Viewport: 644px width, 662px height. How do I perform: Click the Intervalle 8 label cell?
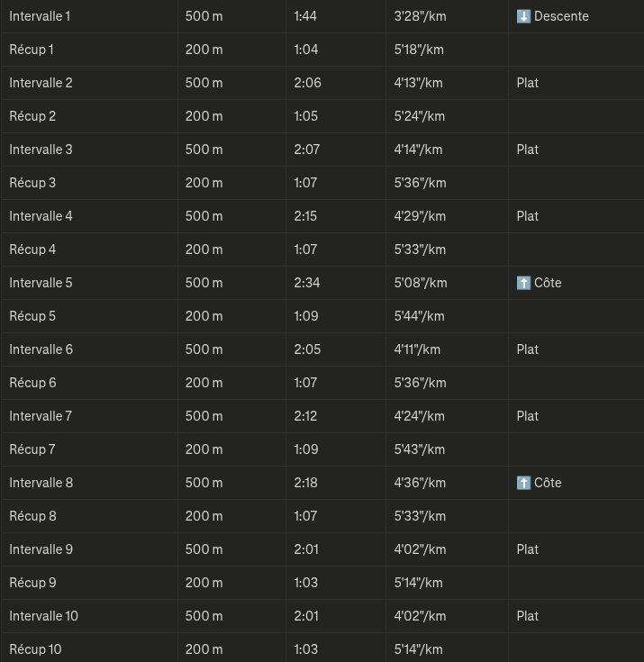tap(41, 483)
